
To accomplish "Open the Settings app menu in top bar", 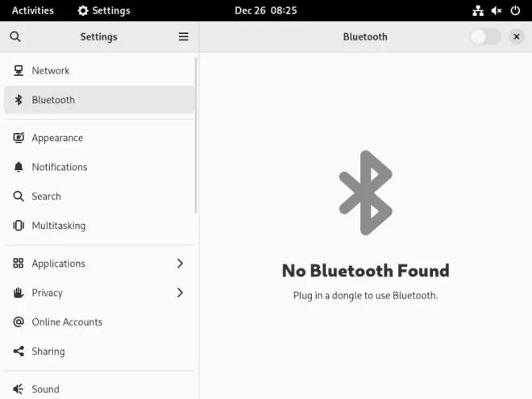I will [x=104, y=10].
